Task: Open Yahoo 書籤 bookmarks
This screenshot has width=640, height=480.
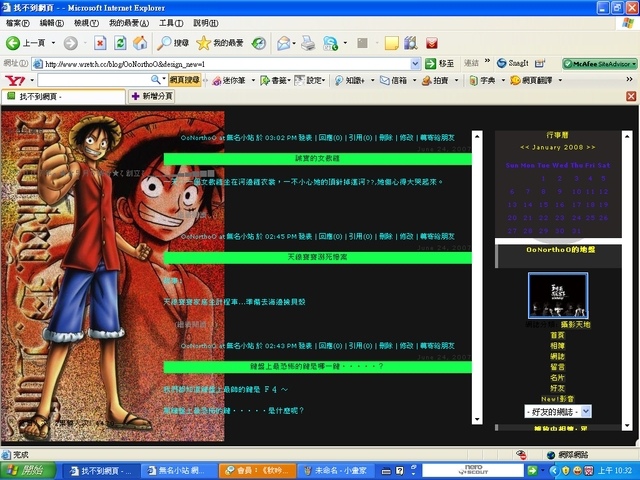Action: click(x=275, y=80)
